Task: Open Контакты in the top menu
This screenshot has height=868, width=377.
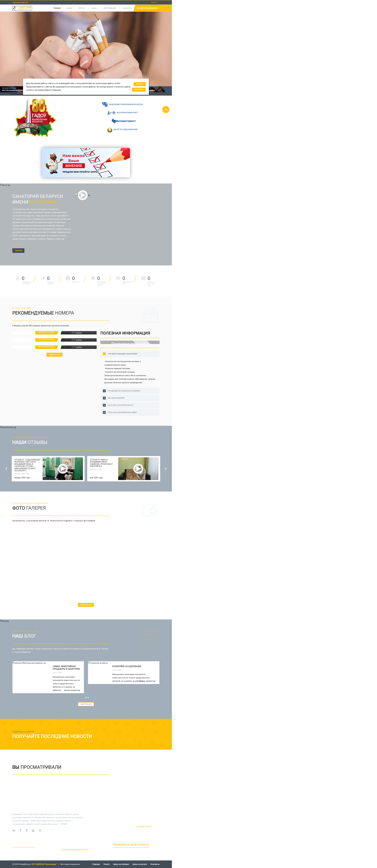Action: pos(127,8)
